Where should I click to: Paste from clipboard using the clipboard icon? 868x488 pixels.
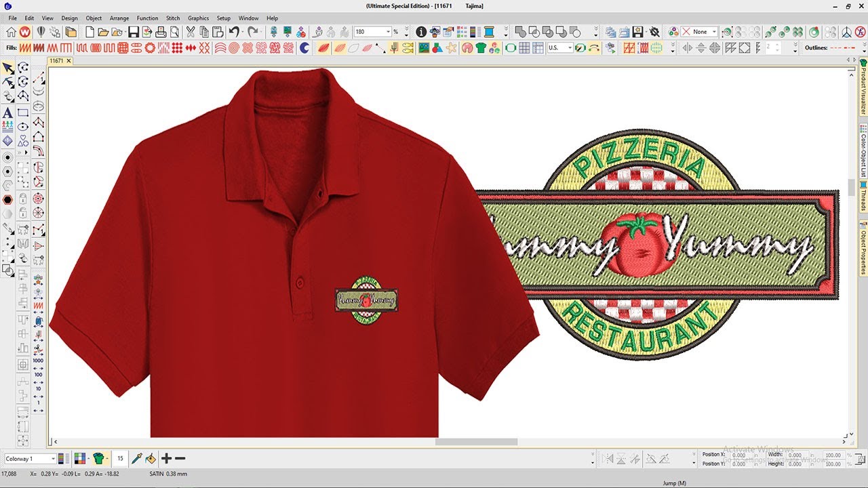[x=218, y=32]
